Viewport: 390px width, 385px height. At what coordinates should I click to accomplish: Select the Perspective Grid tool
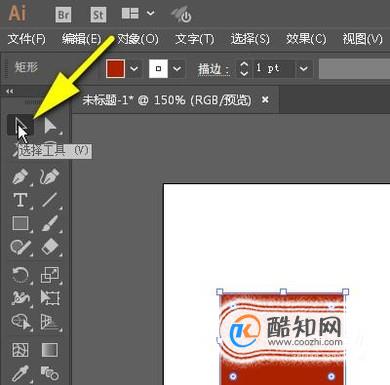click(x=50, y=322)
